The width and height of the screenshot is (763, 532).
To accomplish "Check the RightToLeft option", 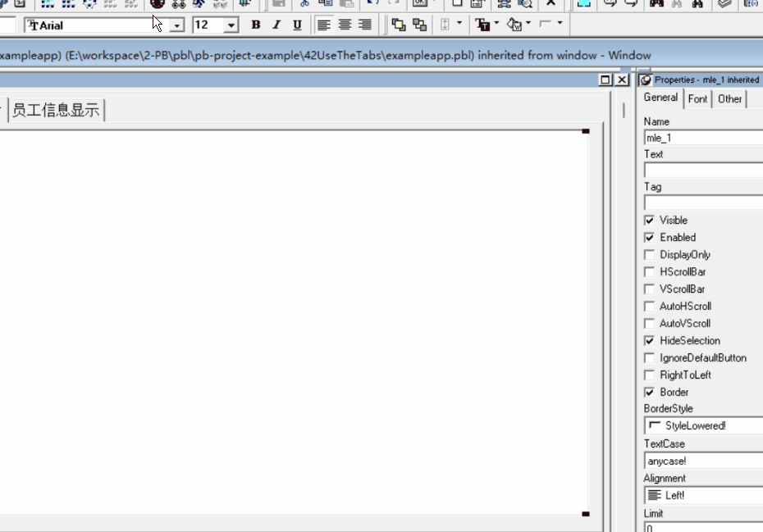I will coord(649,375).
